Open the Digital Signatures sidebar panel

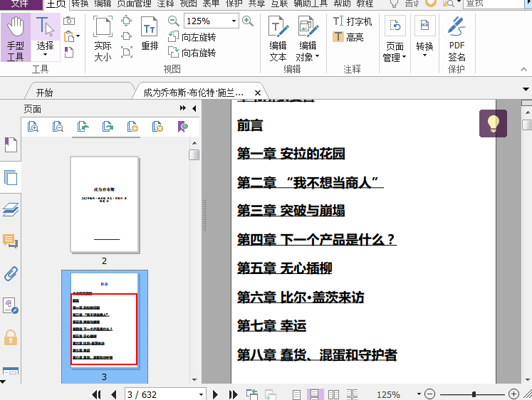pos(11,305)
